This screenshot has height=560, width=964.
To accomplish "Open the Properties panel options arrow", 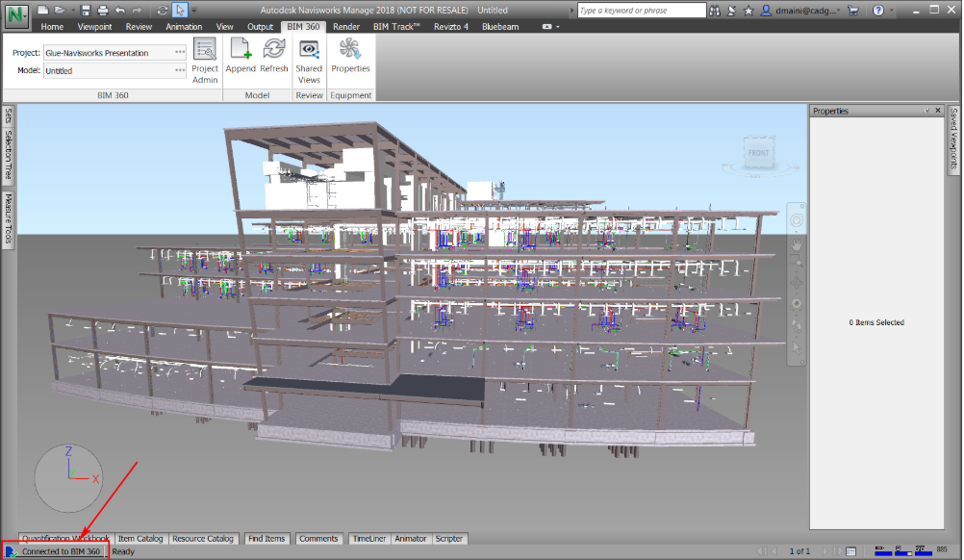I will point(926,111).
